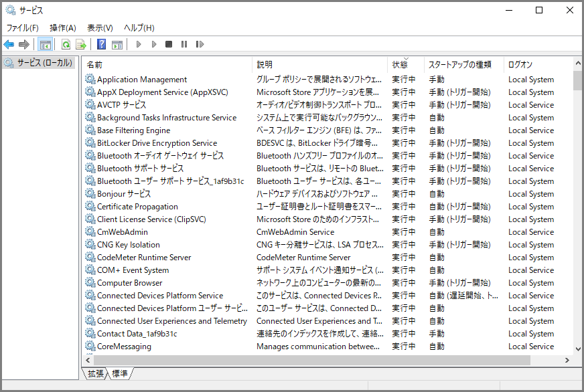Click the export list toolbar icon
The image size is (584, 392).
[81, 45]
